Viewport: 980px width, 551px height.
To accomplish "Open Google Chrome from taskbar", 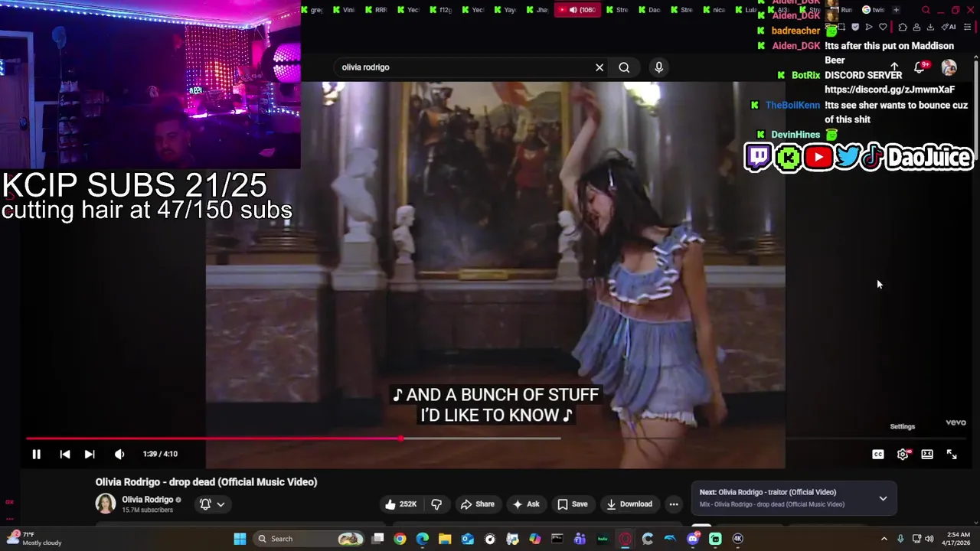I will pyautogui.click(x=400, y=539).
